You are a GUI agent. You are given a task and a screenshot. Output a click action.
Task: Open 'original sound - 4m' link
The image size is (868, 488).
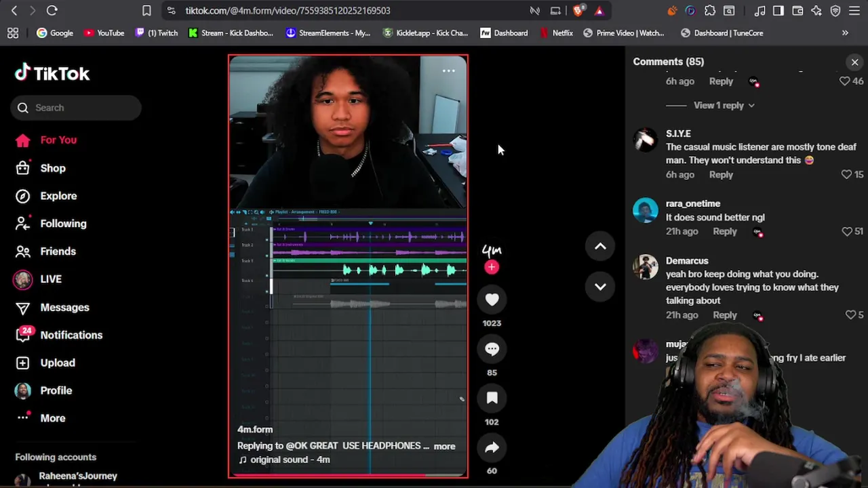click(284, 460)
